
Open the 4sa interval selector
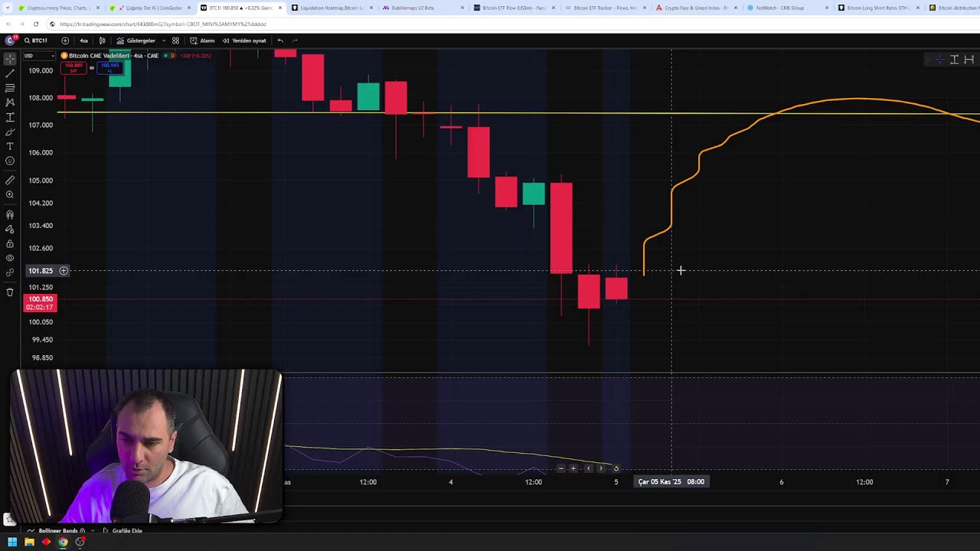click(83, 41)
